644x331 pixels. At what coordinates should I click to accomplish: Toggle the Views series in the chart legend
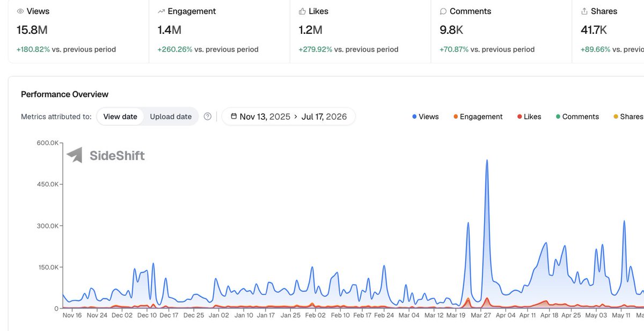(425, 117)
